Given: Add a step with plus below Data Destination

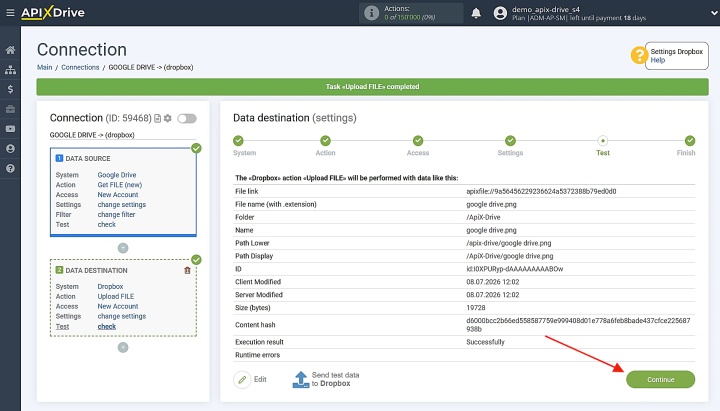Looking at the screenshot, I should click(123, 348).
